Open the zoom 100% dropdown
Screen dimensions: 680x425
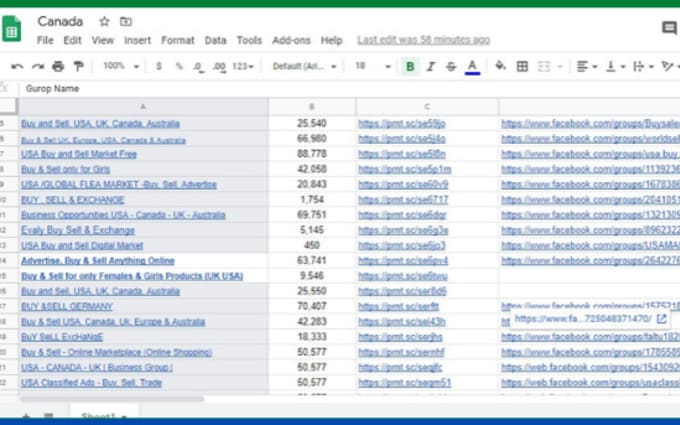coord(121,66)
